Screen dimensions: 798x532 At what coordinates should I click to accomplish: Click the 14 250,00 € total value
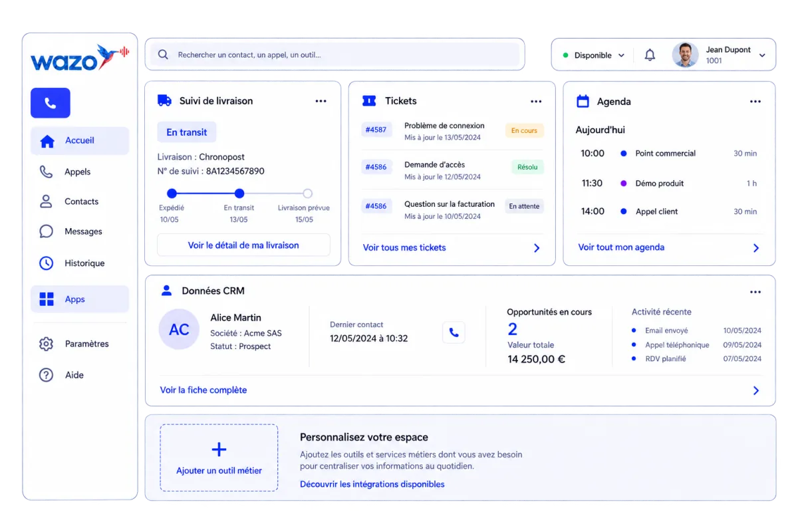coord(536,359)
